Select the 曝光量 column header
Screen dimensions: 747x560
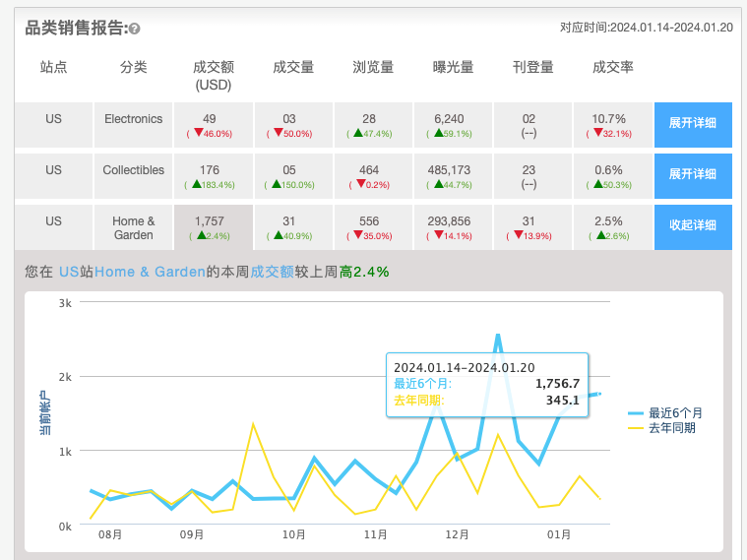[x=453, y=67]
